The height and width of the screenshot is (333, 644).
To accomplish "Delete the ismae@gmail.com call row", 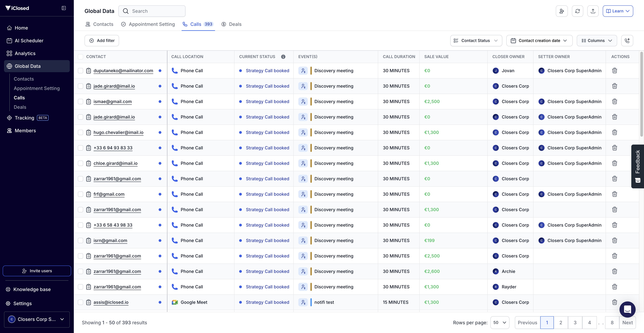I will pyautogui.click(x=614, y=102).
